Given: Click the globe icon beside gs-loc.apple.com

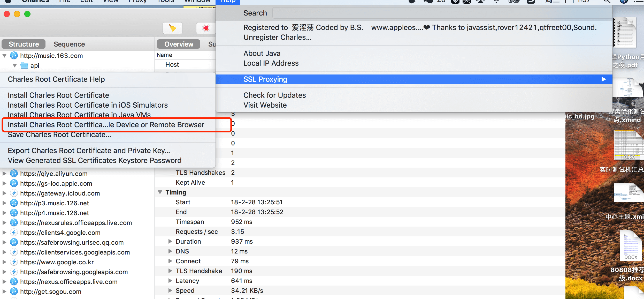Looking at the screenshot, I should [14, 183].
